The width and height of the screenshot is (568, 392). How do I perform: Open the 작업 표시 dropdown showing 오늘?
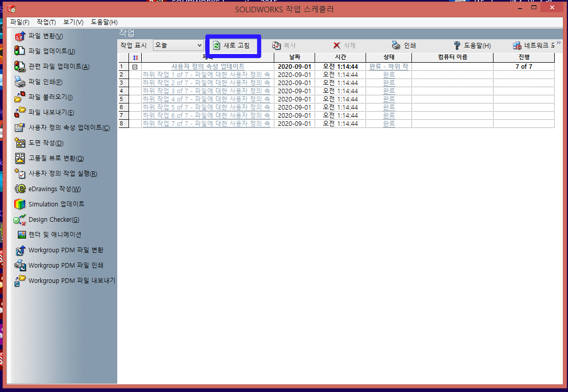click(x=178, y=45)
